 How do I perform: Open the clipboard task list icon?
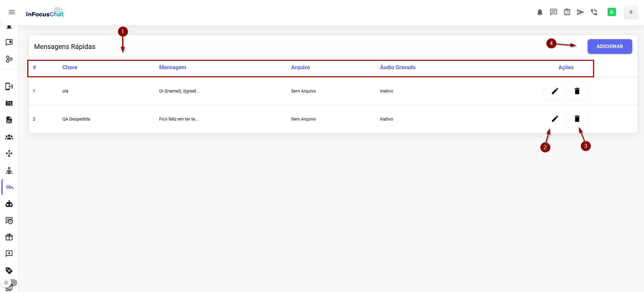(x=567, y=12)
